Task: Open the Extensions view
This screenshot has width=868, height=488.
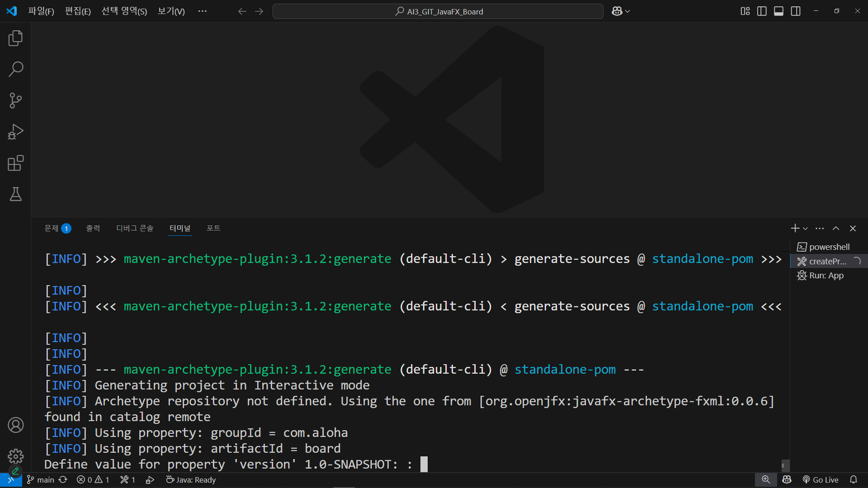Action: pyautogui.click(x=15, y=163)
